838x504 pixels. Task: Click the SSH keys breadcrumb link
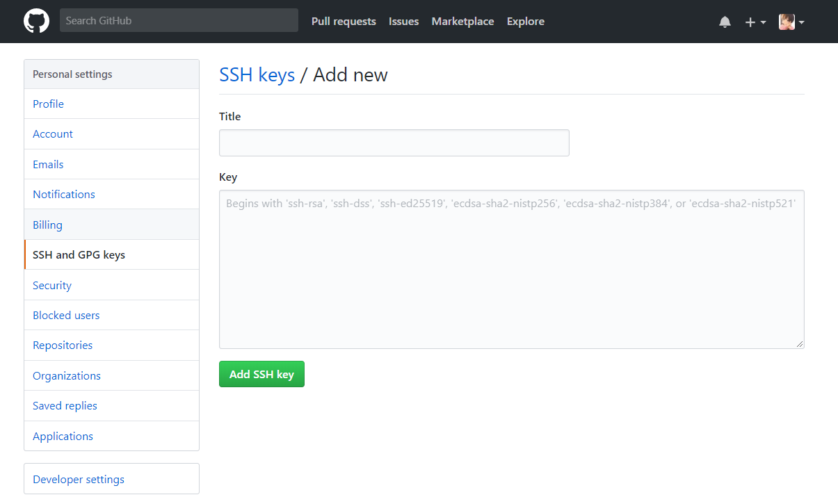(257, 75)
